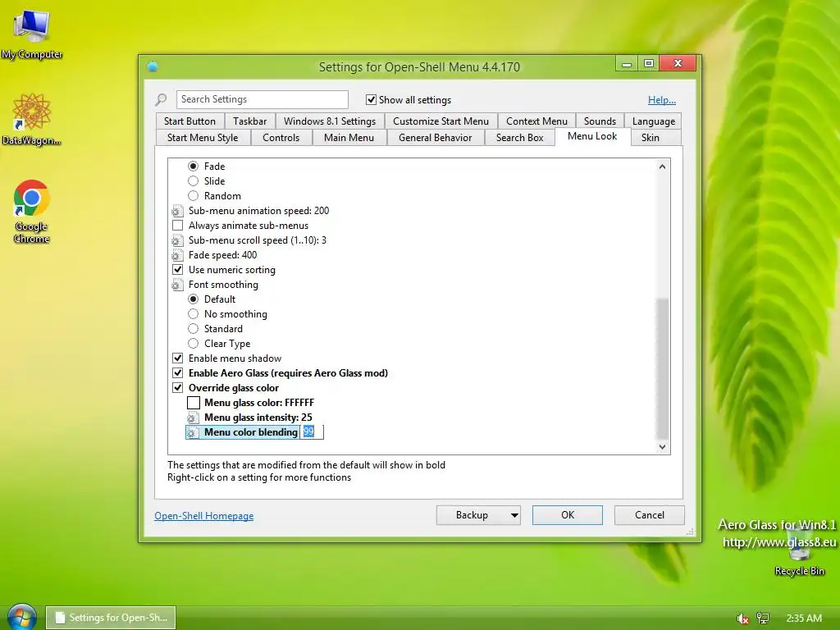Select the Random animation radio button
The width and height of the screenshot is (840, 630).
194,196
